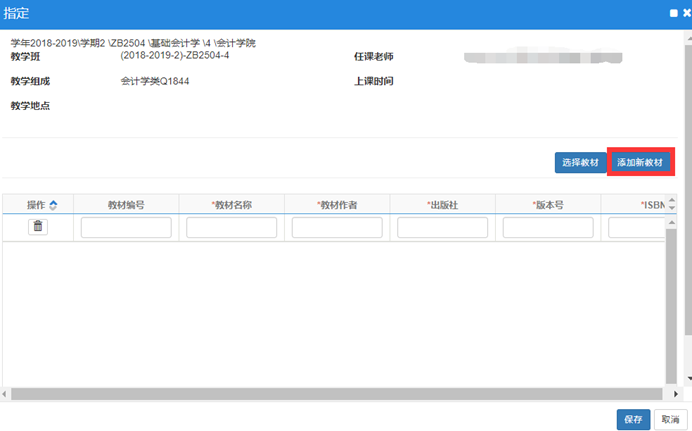Click the course line starting 学年2018-2019
The height and width of the screenshot is (431, 692).
coord(133,43)
